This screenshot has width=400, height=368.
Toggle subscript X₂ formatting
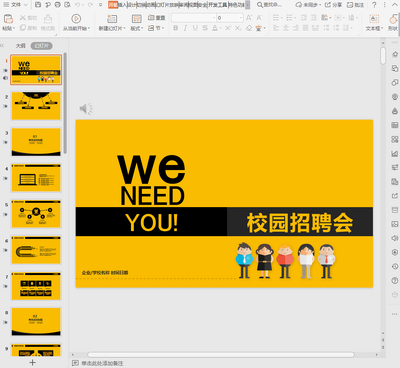[x=238, y=28]
